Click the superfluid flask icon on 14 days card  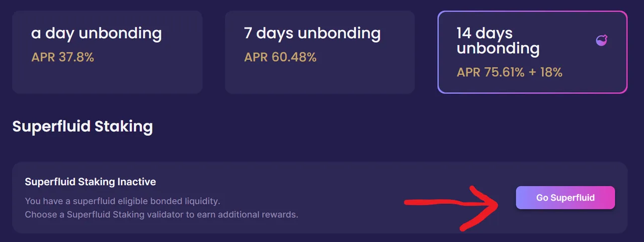click(601, 40)
